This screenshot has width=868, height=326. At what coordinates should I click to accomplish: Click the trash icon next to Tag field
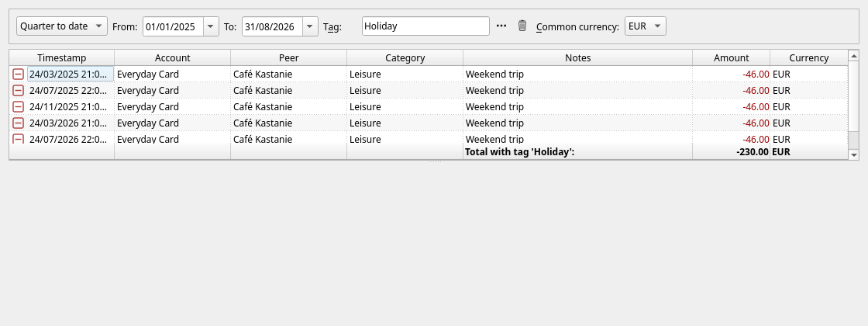pyautogui.click(x=522, y=26)
